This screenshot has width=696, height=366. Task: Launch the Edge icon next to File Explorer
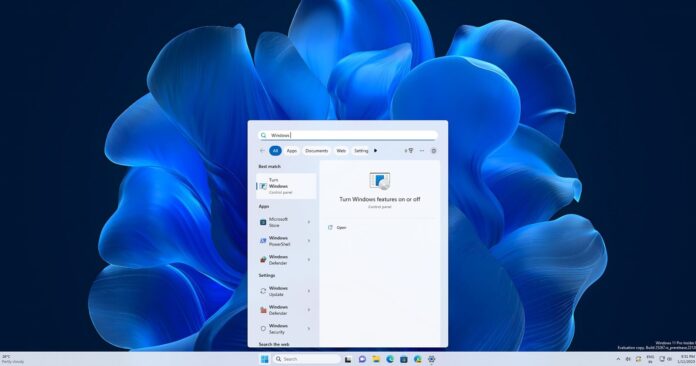pos(390,359)
